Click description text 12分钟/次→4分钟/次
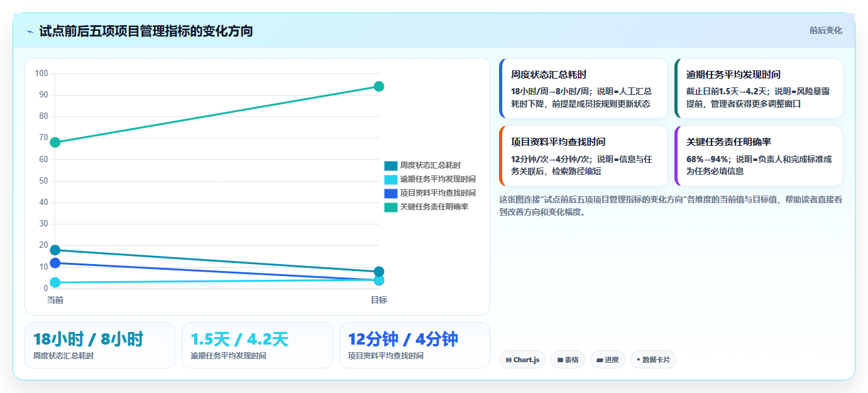Image resolution: width=868 pixels, height=393 pixels. click(x=550, y=159)
